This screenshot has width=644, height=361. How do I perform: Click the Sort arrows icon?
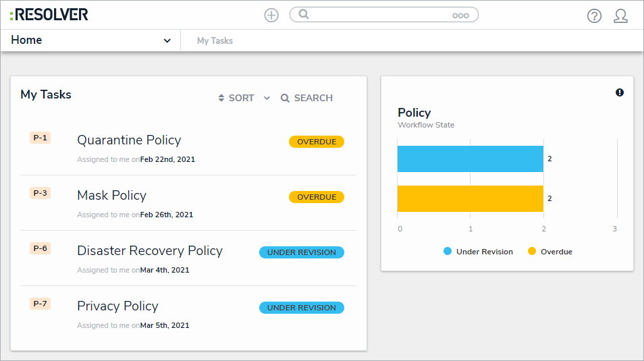coord(221,99)
